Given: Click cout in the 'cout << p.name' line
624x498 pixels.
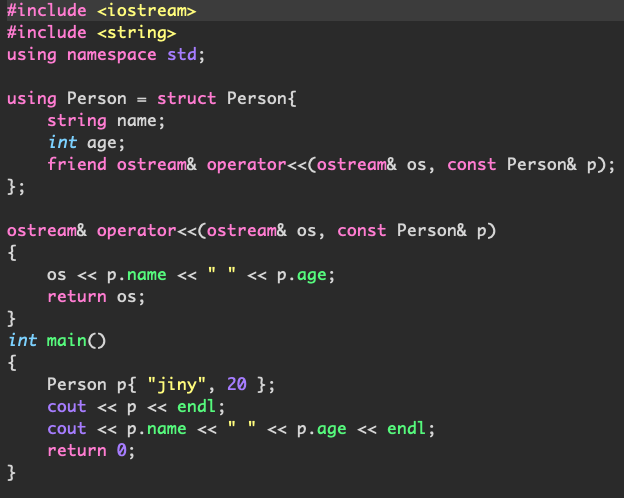Looking at the screenshot, I should (67, 429).
